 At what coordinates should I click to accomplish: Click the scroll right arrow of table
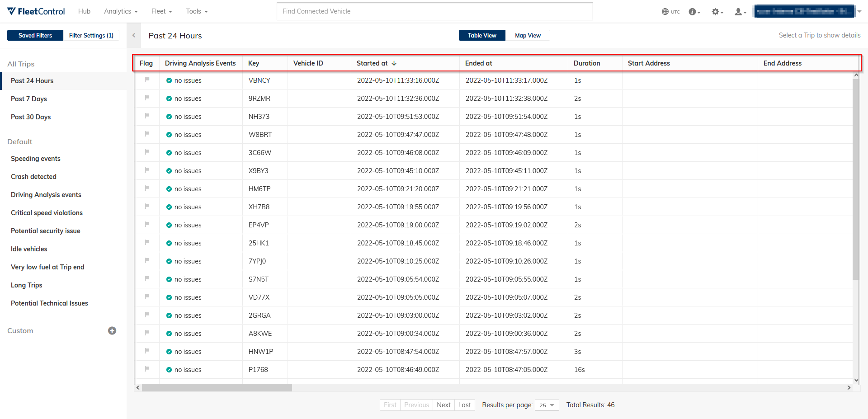pos(849,388)
